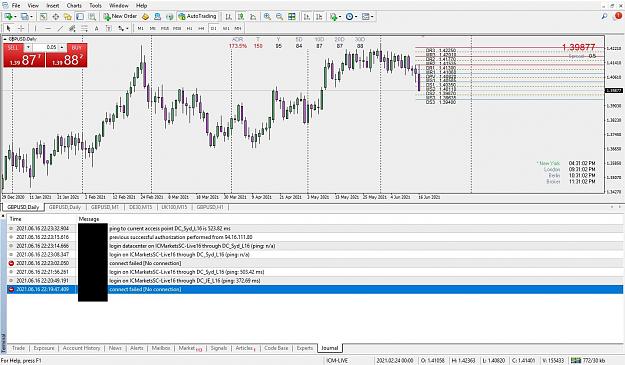Switch to the GBPUSD,M1 chart tab
Image resolution: width=625 pixels, height=365 pixels.
[105, 207]
